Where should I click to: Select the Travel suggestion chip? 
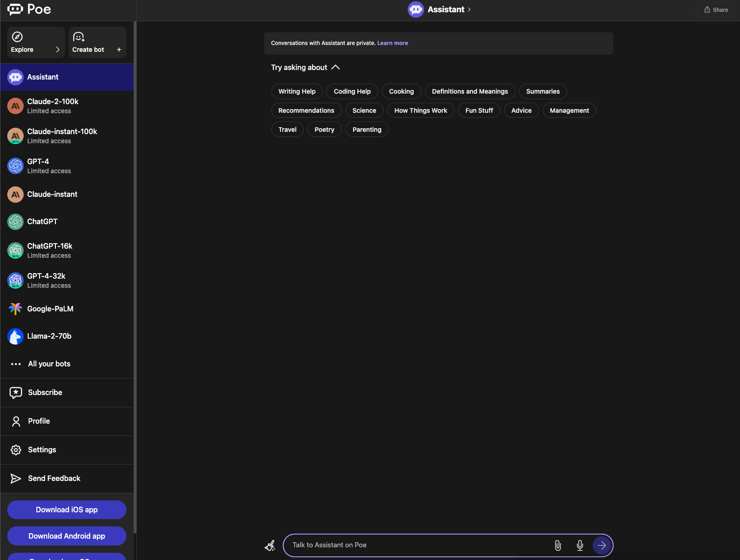[287, 130]
